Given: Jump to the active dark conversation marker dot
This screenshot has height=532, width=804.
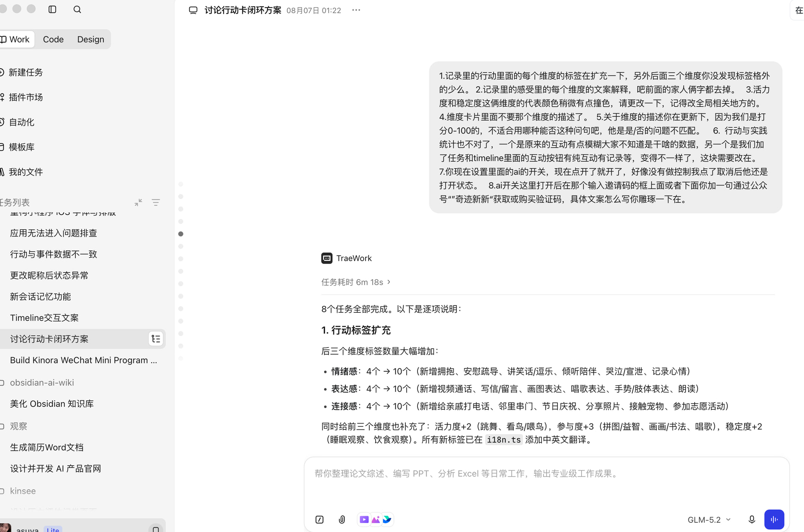Looking at the screenshot, I should 181,234.
